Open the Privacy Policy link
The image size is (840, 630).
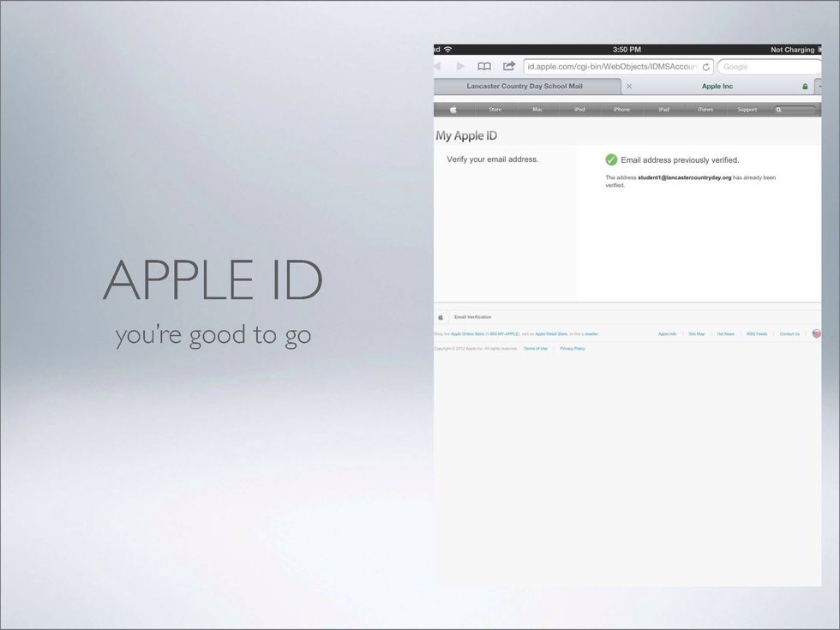[573, 349]
